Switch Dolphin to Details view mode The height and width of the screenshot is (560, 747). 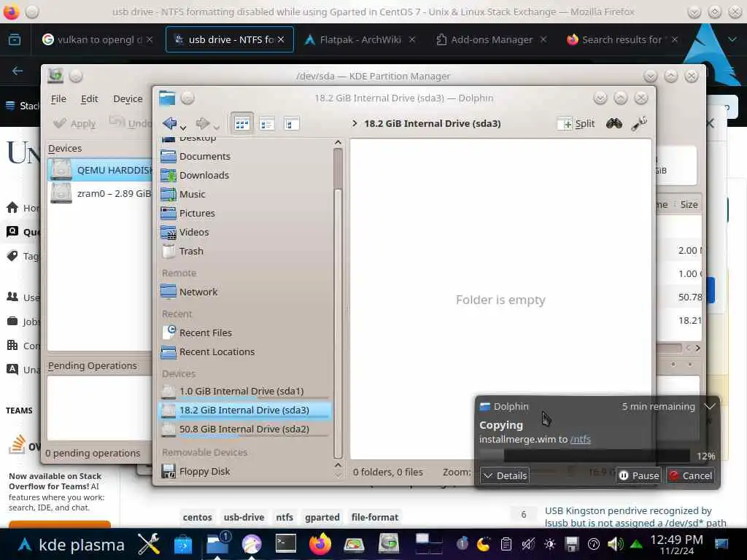(x=291, y=124)
